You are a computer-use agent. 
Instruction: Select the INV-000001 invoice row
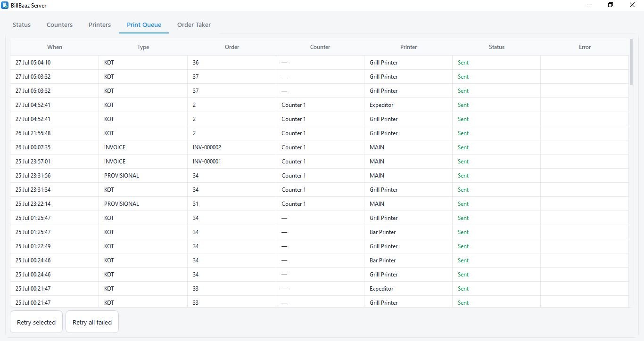(319, 162)
